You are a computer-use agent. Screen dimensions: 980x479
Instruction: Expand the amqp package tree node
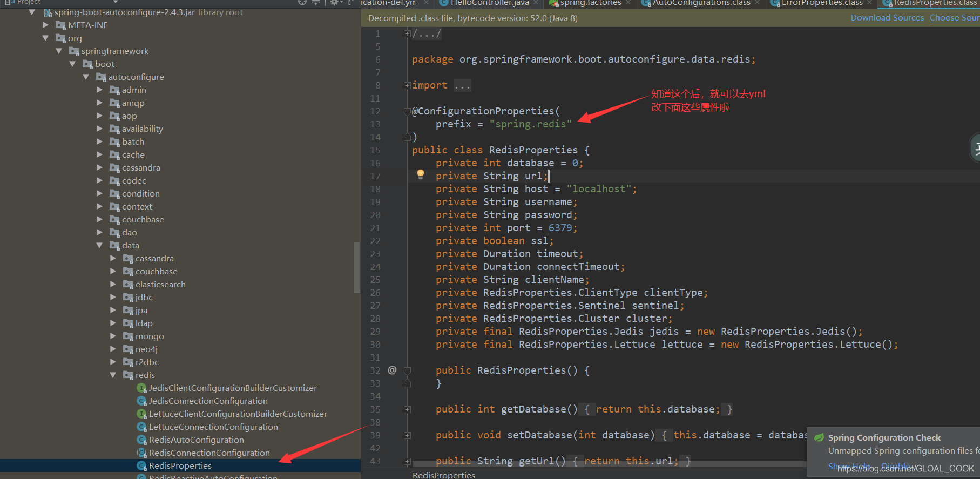click(99, 103)
